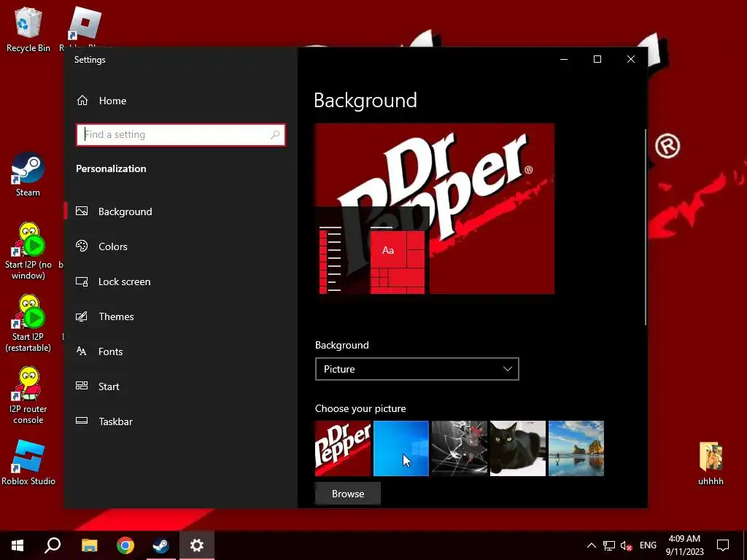Image resolution: width=747 pixels, height=560 pixels.
Task: Select the uhhhh folder on the desktop
Action: [x=711, y=464]
